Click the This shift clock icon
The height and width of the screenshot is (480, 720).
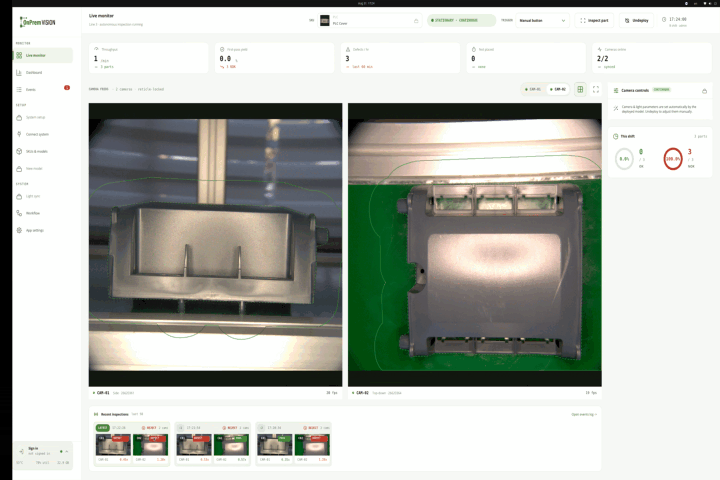pyautogui.click(x=616, y=136)
